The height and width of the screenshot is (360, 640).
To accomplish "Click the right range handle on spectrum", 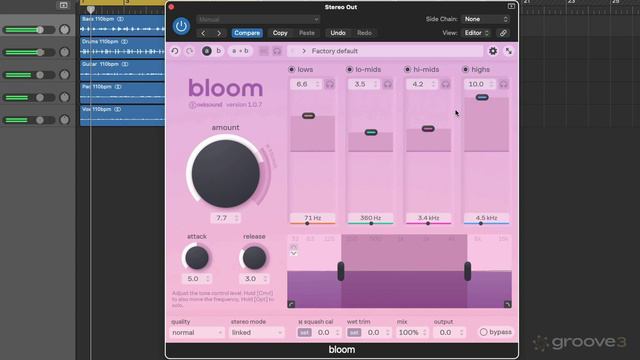I will pyautogui.click(x=467, y=271).
